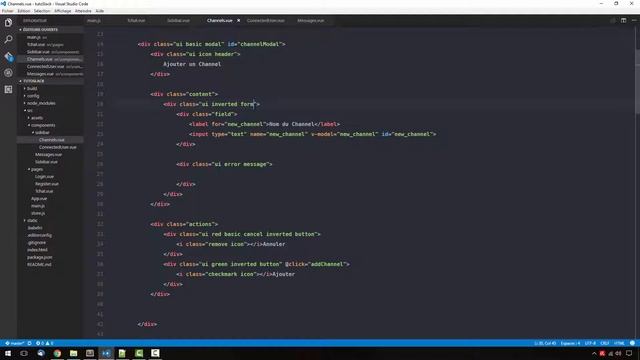Open store.js in the file tree

[x=38, y=213]
